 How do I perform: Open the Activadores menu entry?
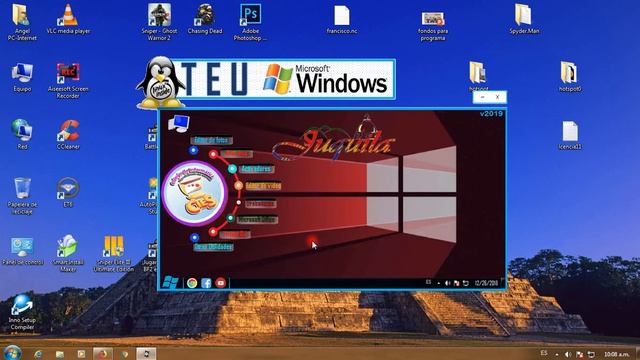point(256,169)
